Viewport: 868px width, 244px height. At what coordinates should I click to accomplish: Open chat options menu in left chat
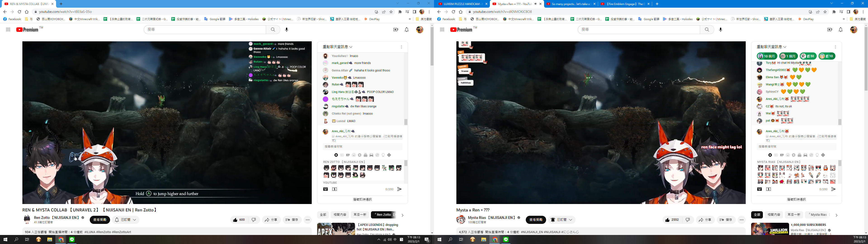point(401,47)
